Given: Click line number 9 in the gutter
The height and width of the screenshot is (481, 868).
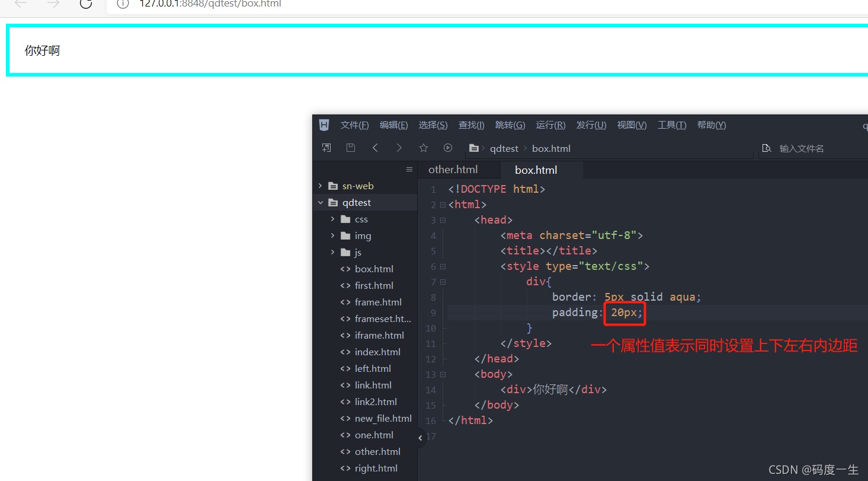Looking at the screenshot, I should coord(433,313).
